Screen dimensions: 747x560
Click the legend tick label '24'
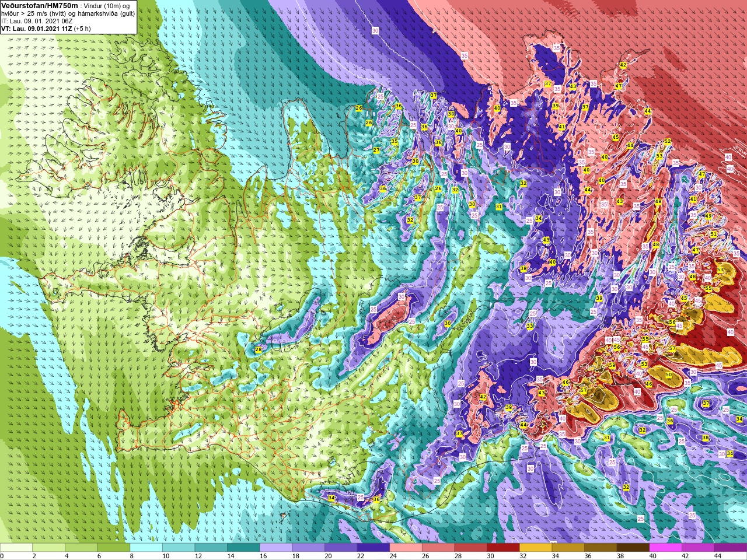393,556
